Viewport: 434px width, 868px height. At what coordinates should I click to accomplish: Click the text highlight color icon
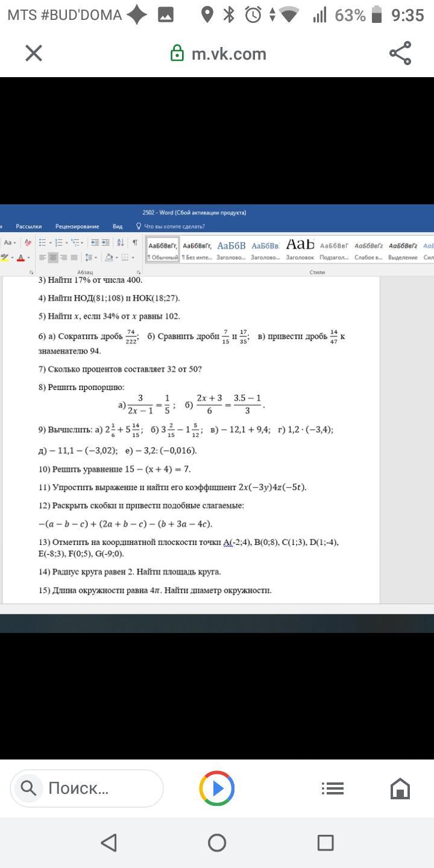(x=5, y=257)
